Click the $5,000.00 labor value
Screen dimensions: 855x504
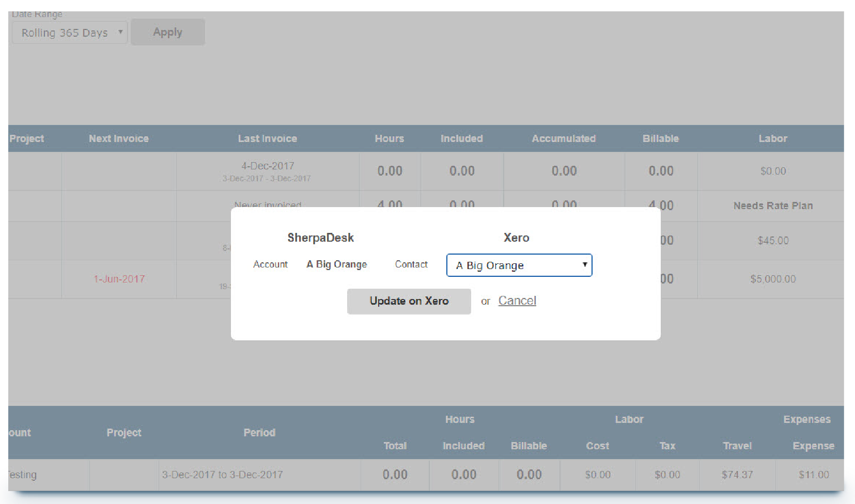click(773, 279)
